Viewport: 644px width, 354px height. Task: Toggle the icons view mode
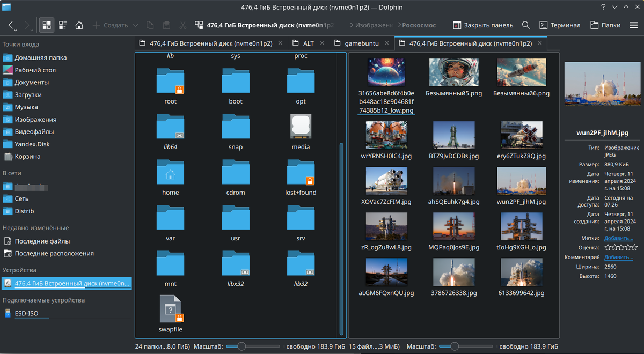(46, 25)
